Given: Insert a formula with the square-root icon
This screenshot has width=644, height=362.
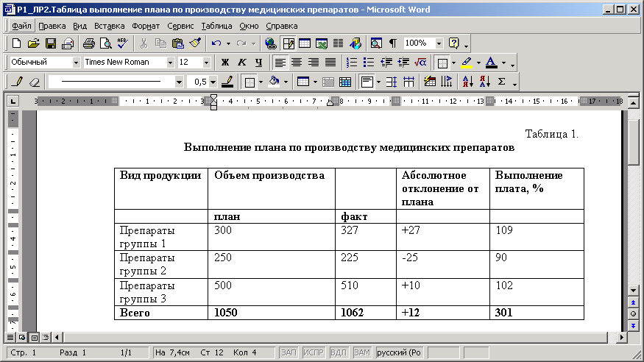Looking at the screenshot, I should coord(420,63).
